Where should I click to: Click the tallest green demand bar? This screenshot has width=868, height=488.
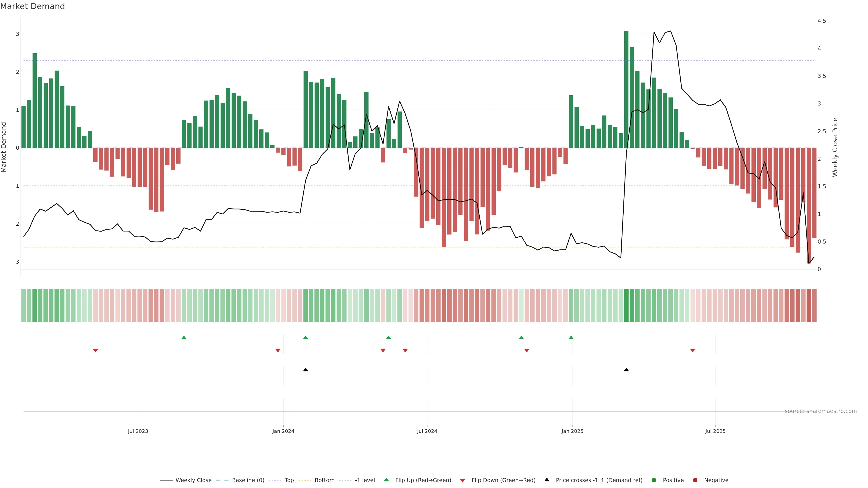click(x=626, y=89)
